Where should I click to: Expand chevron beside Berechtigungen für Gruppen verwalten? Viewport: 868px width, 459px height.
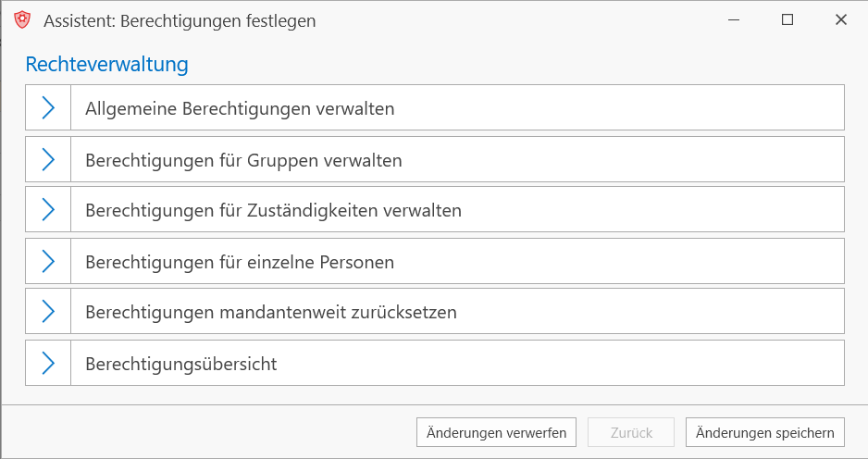click(x=48, y=159)
